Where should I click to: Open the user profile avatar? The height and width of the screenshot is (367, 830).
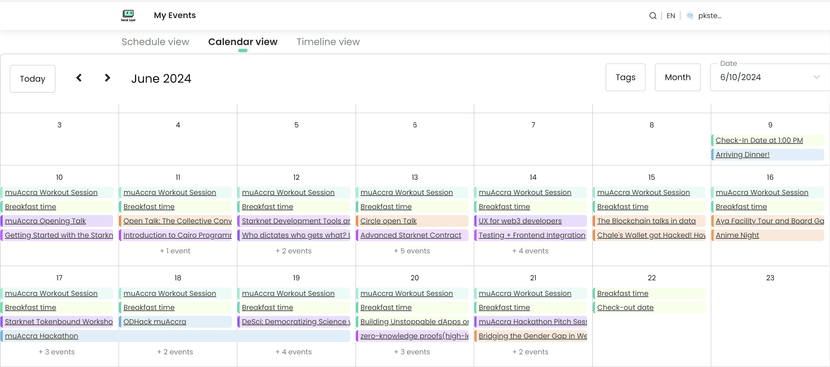point(690,16)
